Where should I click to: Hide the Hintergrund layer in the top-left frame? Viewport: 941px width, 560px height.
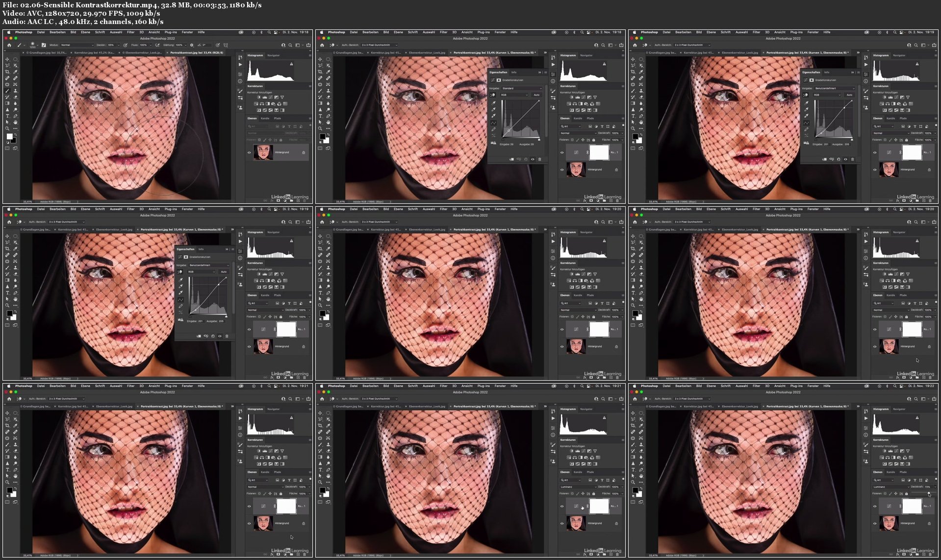(x=249, y=152)
